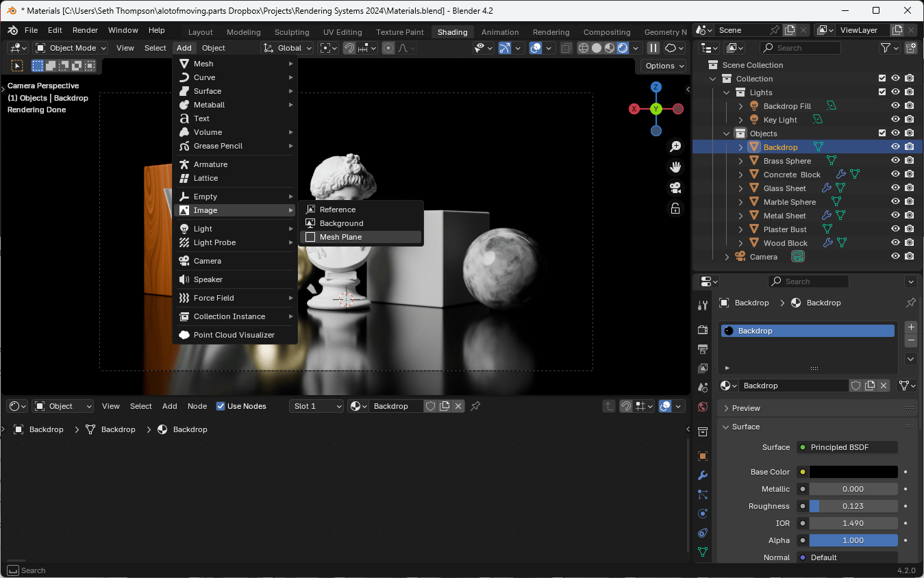Open the Collection properties tab

pos(702,431)
